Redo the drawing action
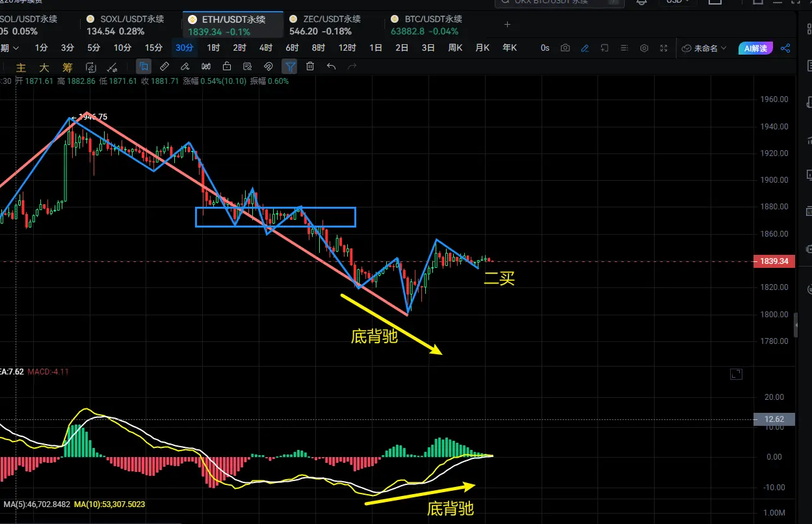 352,66
